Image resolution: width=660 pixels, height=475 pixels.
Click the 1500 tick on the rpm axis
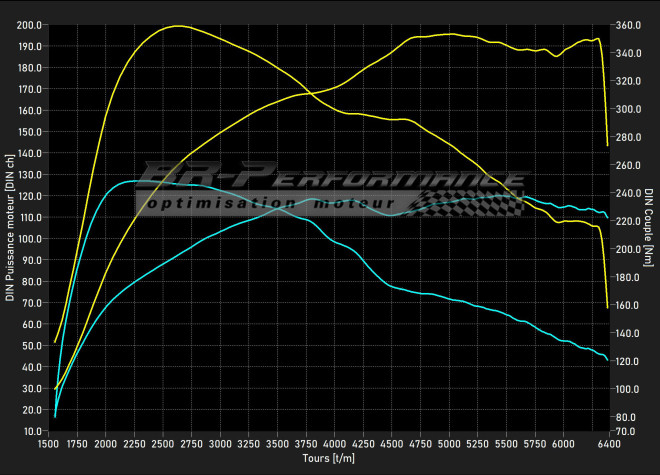49,442
